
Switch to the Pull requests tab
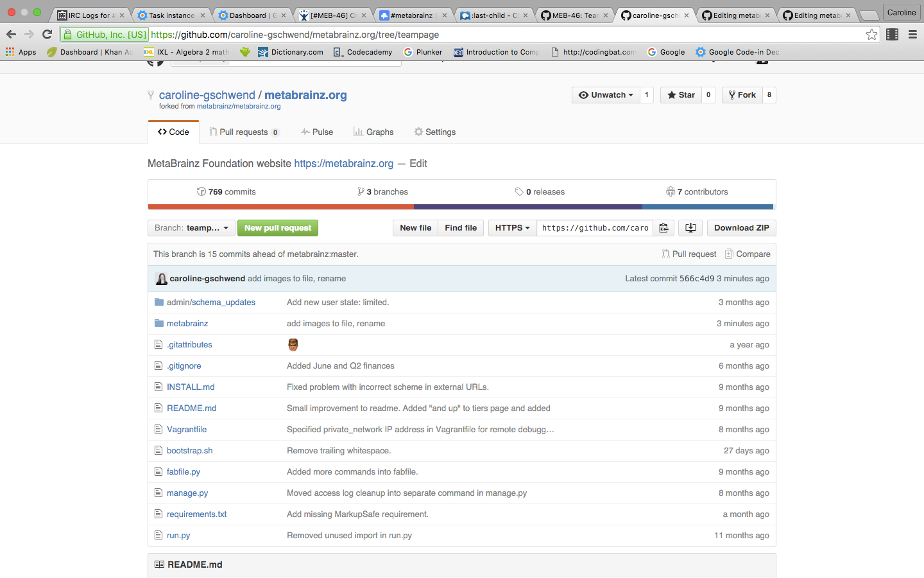click(244, 132)
